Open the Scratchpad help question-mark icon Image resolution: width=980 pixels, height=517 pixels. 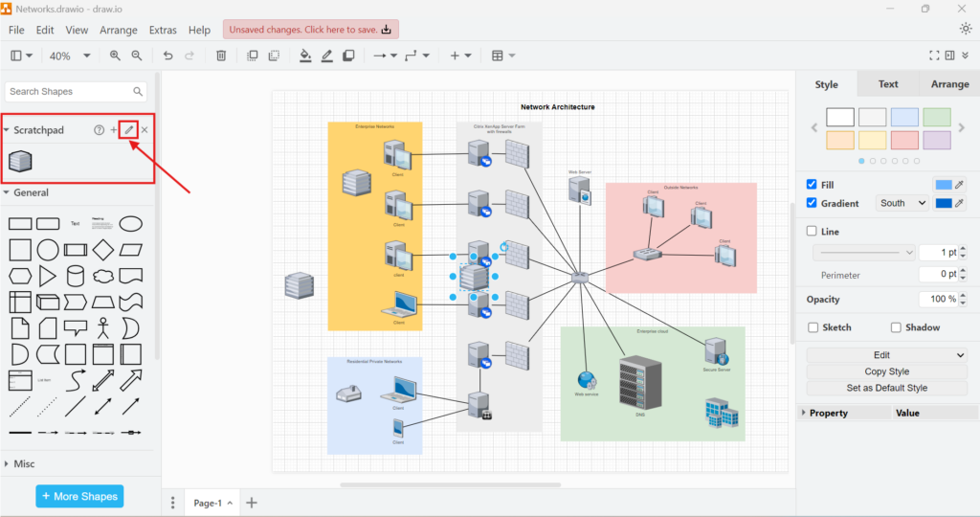[x=99, y=130]
